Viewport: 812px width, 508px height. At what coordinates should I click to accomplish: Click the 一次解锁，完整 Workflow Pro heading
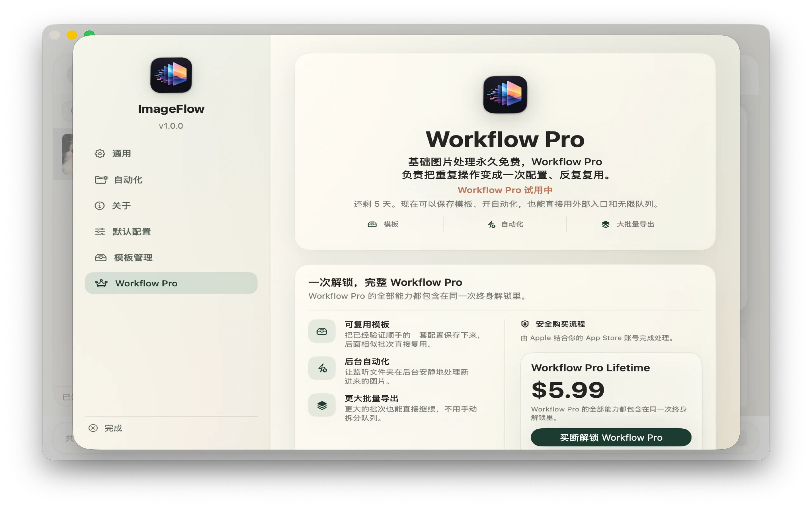tap(385, 282)
